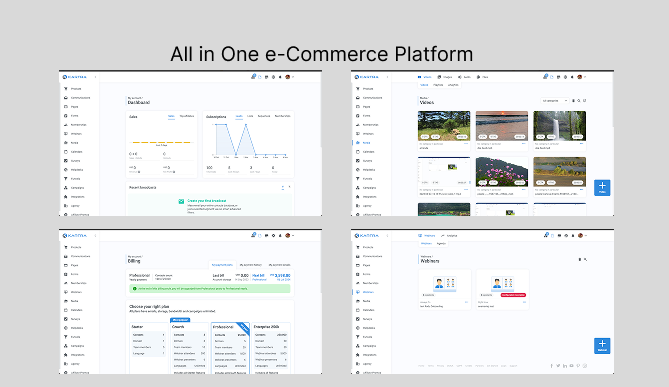Click Create your first broadcast link

[x=207, y=201]
